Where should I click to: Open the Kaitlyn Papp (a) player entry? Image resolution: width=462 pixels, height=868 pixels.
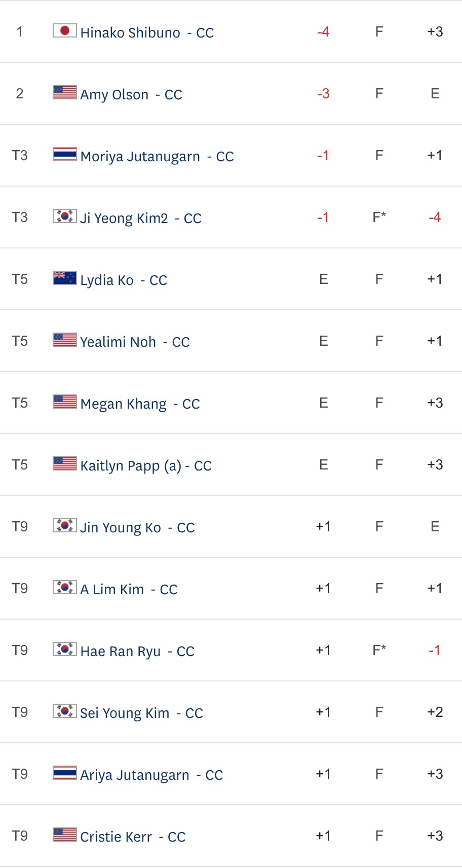coord(146,466)
